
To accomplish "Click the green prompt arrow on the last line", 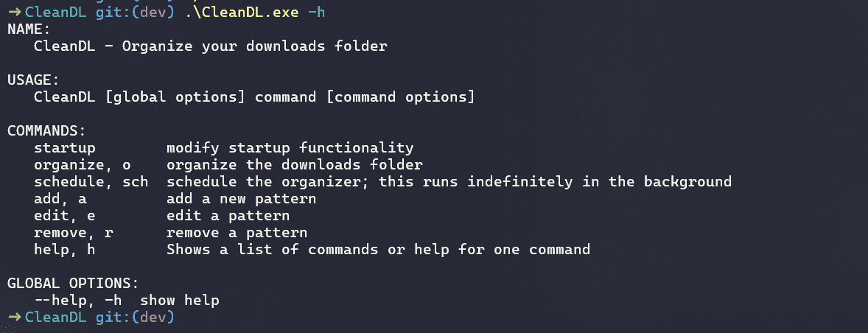I will pos(14,318).
